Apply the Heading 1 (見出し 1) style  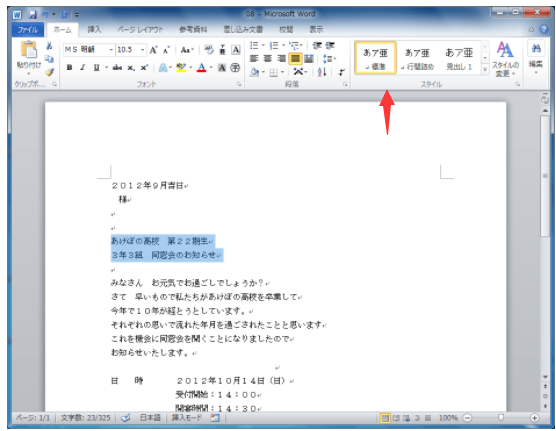(x=459, y=58)
